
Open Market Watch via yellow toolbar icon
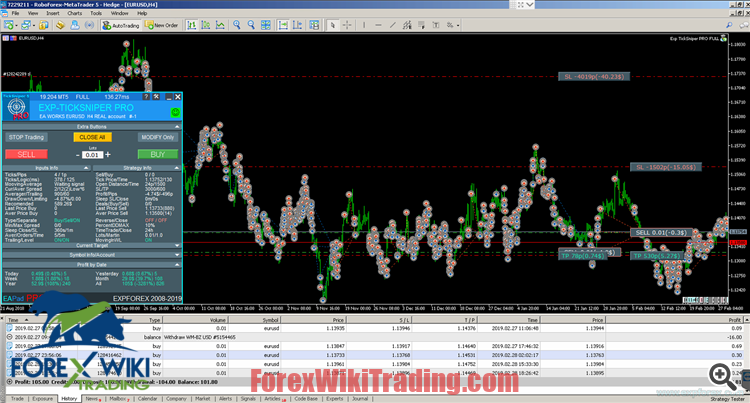click(44, 25)
